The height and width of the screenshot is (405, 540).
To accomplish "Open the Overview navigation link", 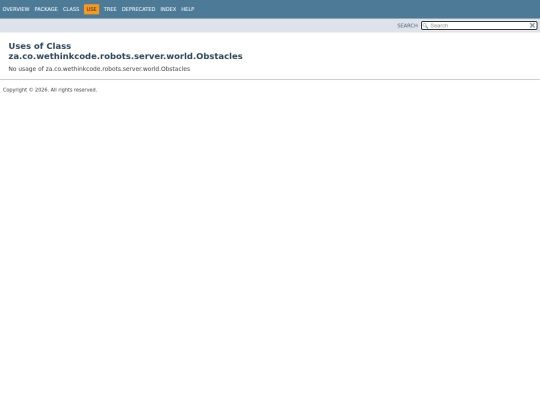I will coord(16,9).
